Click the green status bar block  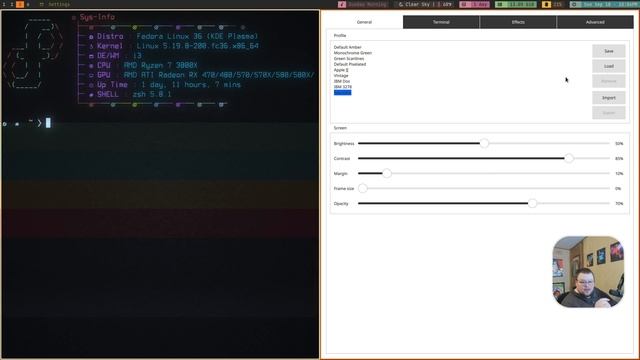(x=516, y=4)
